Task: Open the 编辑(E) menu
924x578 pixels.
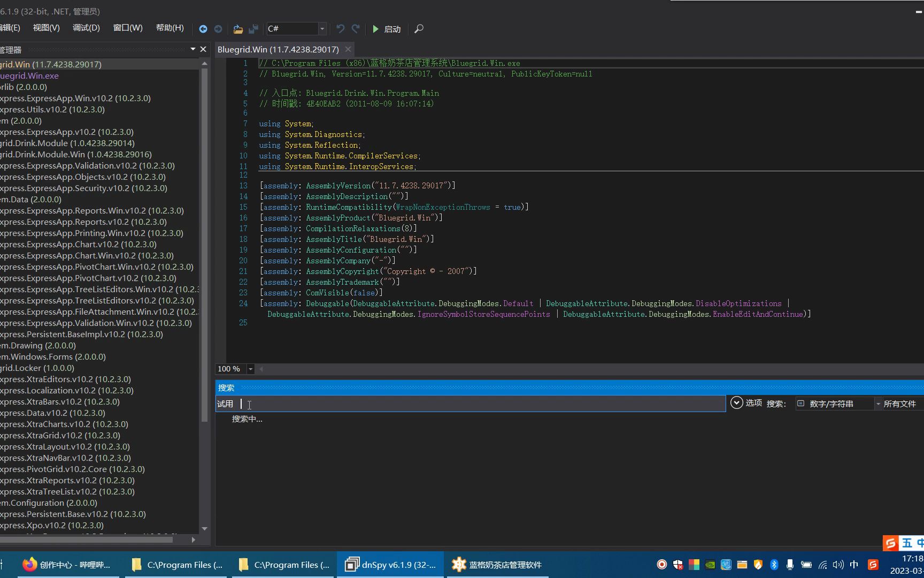Action: click(10, 28)
